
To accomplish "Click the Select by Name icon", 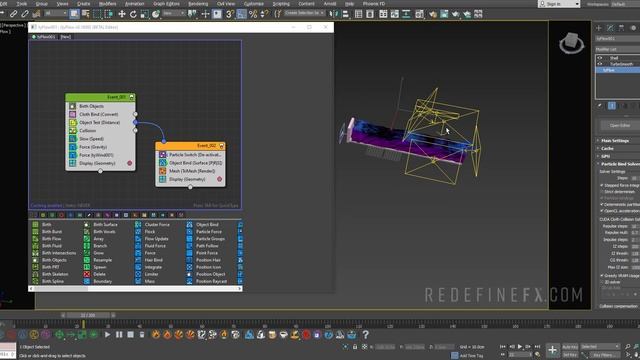I will coord(86,14).
